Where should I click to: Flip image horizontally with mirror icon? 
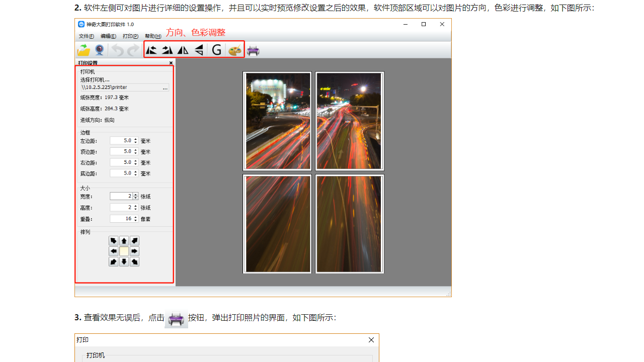pos(183,50)
